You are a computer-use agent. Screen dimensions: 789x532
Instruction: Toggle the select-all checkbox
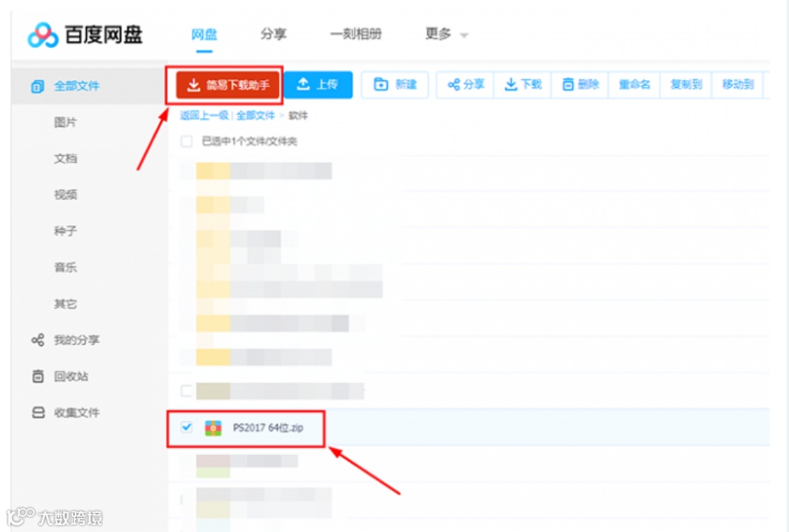click(186, 141)
